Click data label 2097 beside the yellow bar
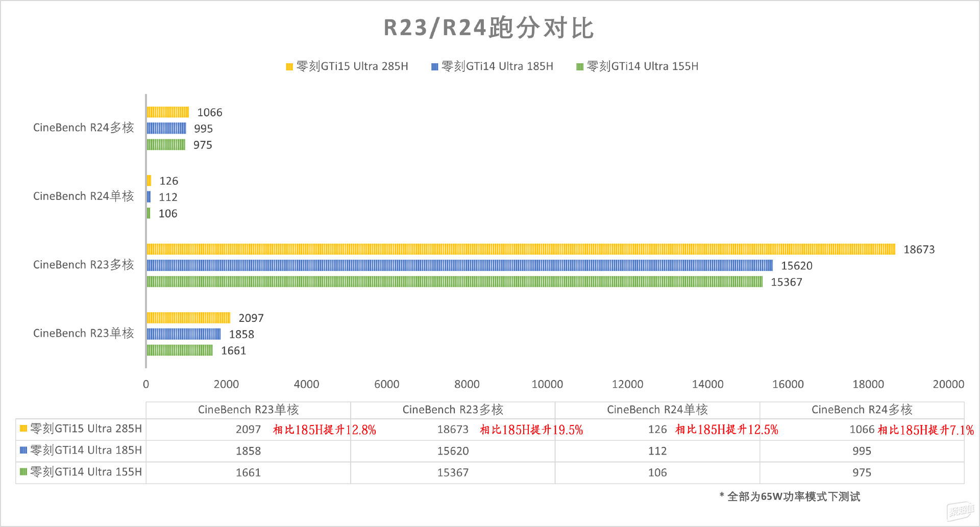The height and width of the screenshot is (527, 980). coord(251,318)
